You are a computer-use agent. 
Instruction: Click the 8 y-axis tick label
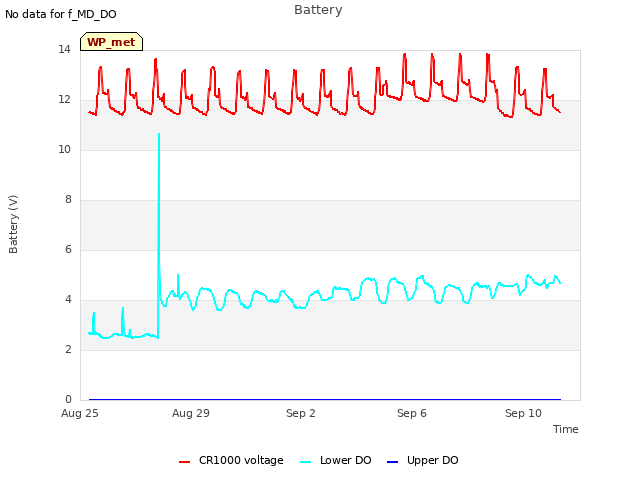pos(68,200)
